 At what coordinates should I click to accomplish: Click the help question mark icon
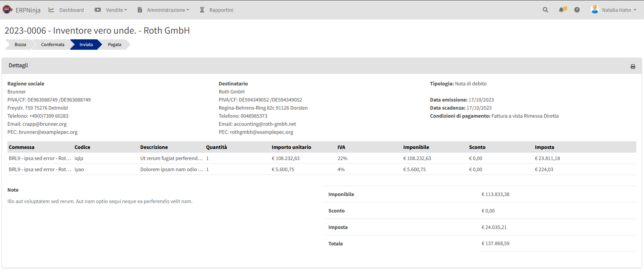(577, 10)
